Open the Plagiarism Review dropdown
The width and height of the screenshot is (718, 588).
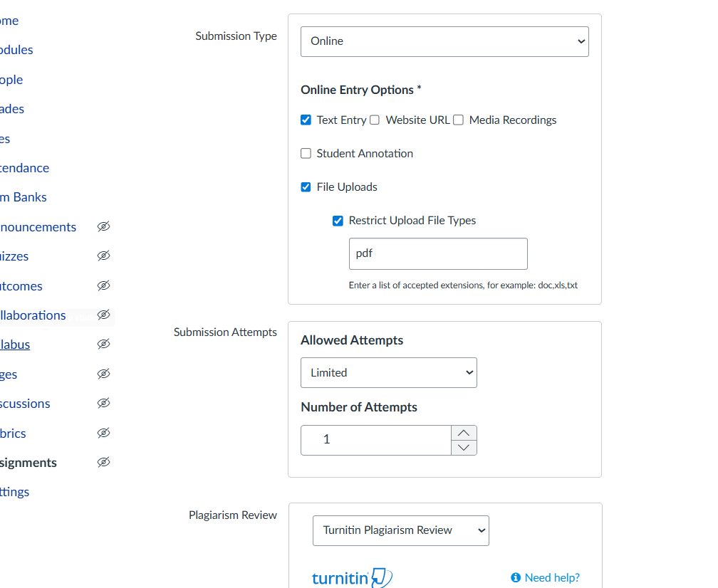400,530
